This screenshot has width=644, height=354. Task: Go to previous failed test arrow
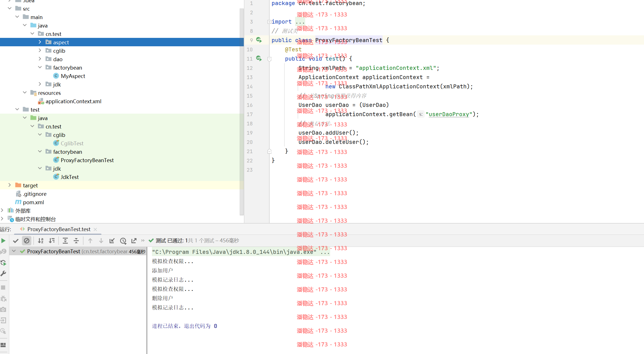(x=90, y=241)
